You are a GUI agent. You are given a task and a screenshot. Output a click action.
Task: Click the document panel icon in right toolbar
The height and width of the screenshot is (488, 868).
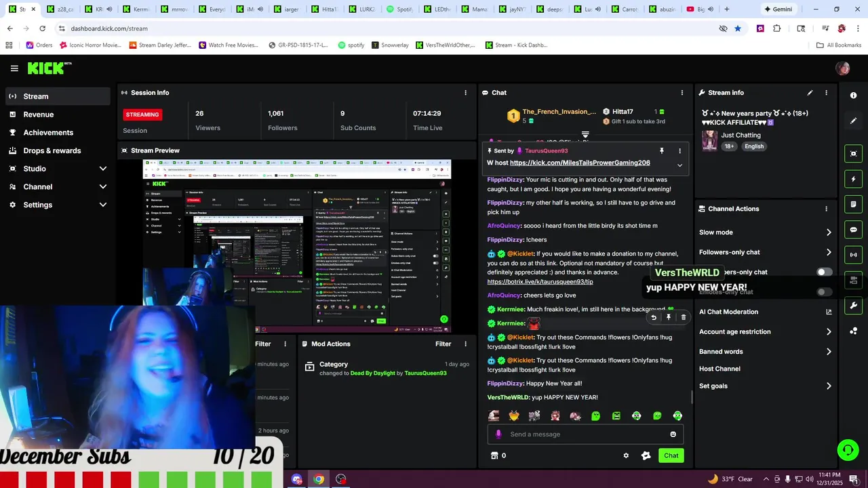point(853,205)
